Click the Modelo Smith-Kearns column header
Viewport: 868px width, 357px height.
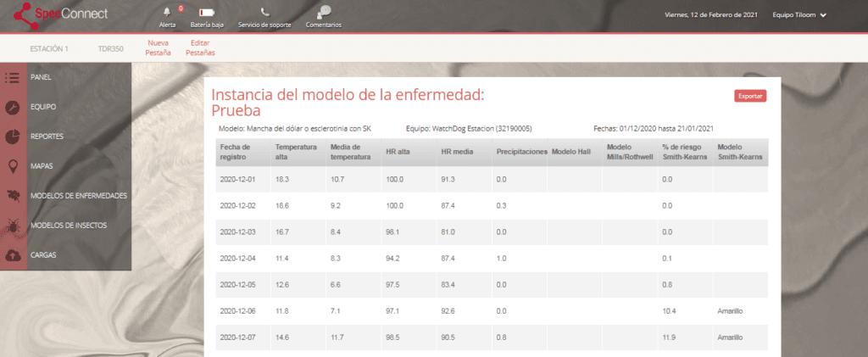(x=739, y=152)
